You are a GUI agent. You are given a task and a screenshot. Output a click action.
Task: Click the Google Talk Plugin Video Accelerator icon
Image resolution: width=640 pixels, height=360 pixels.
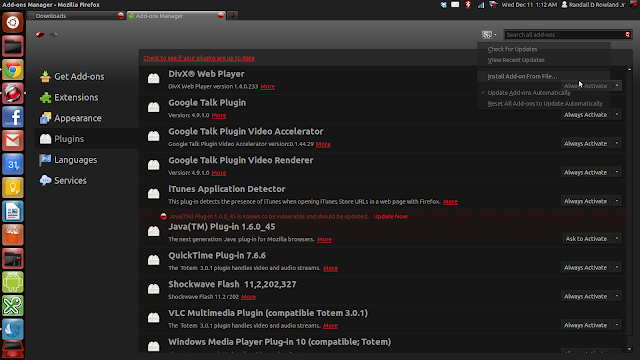click(x=153, y=136)
